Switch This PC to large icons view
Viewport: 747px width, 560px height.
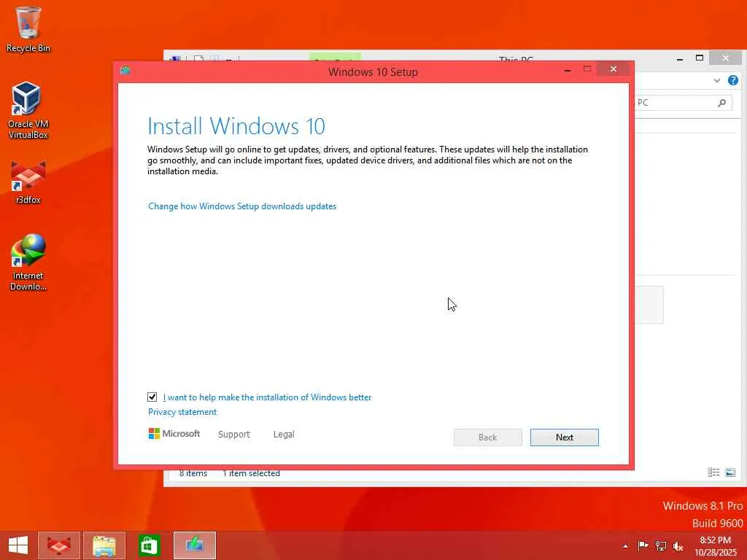(x=730, y=472)
